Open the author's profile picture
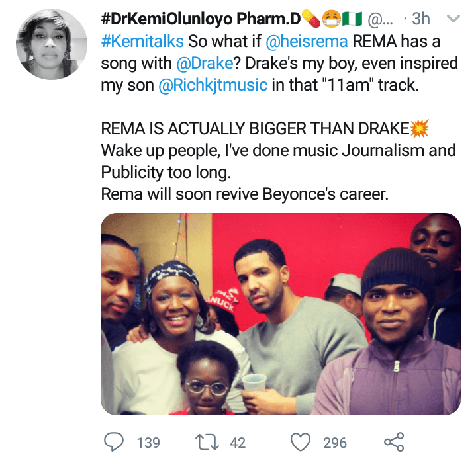 tap(51, 46)
